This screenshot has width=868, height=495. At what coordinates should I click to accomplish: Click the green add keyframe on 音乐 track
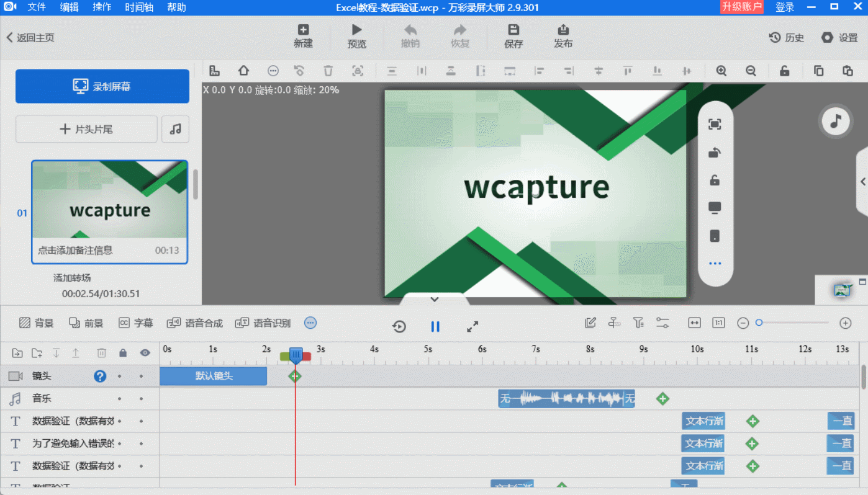coord(662,399)
